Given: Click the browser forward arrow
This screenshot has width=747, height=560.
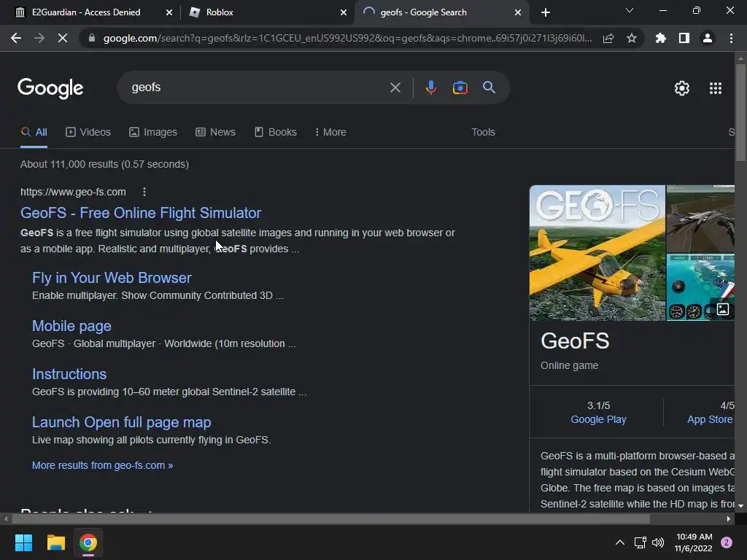Looking at the screenshot, I should [x=39, y=38].
